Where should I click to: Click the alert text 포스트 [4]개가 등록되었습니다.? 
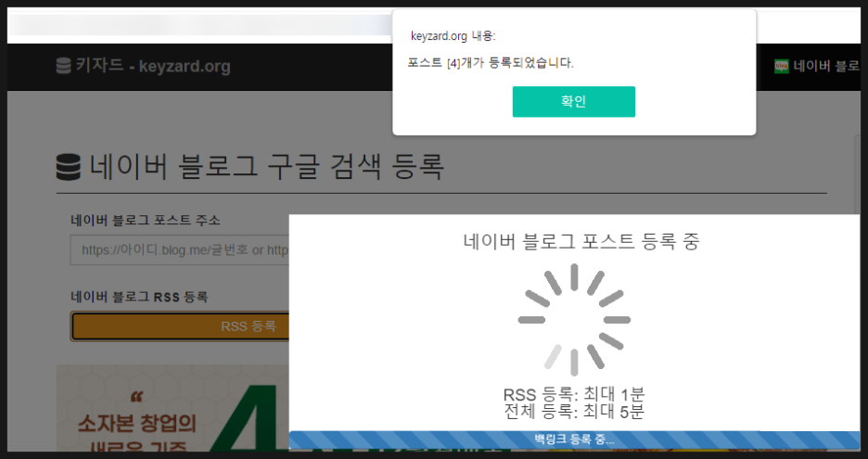pos(491,62)
